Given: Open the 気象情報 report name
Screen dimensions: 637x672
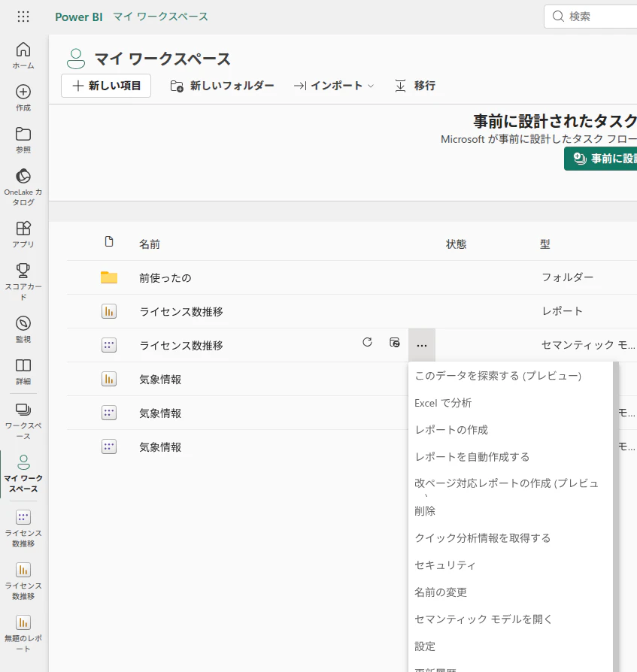Looking at the screenshot, I should click(x=160, y=380).
